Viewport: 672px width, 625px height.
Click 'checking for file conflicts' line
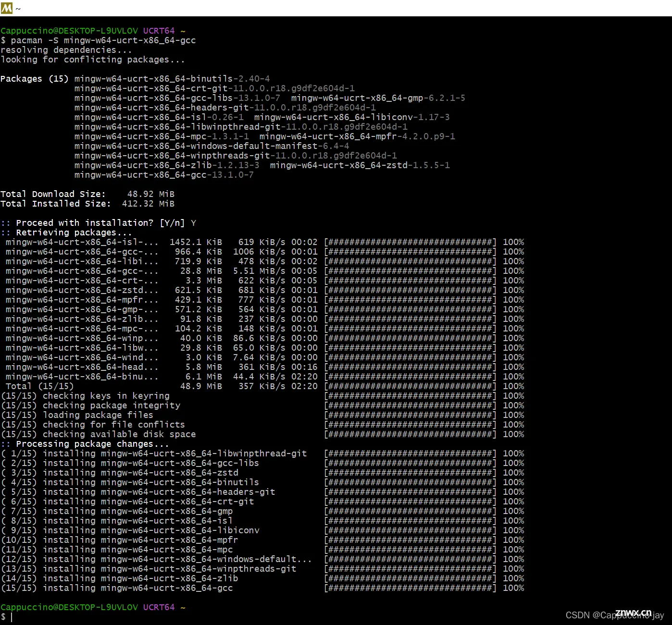pos(93,425)
